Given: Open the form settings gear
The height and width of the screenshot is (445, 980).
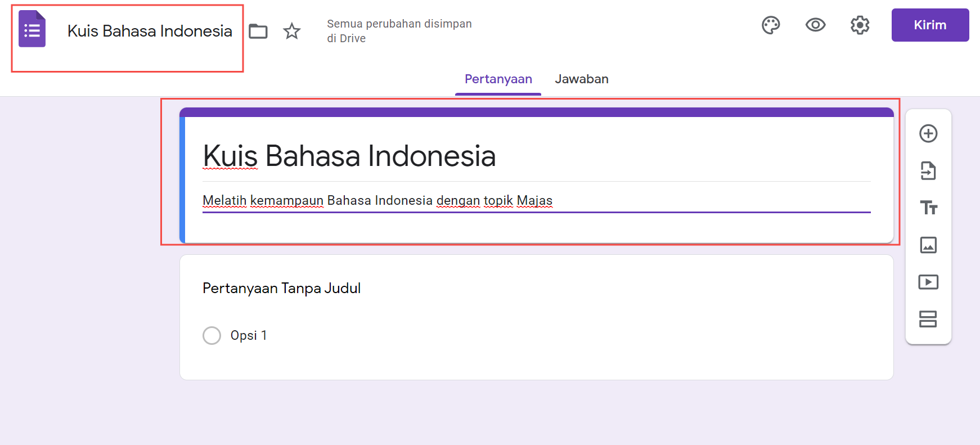Looking at the screenshot, I should tap(860, 25).
